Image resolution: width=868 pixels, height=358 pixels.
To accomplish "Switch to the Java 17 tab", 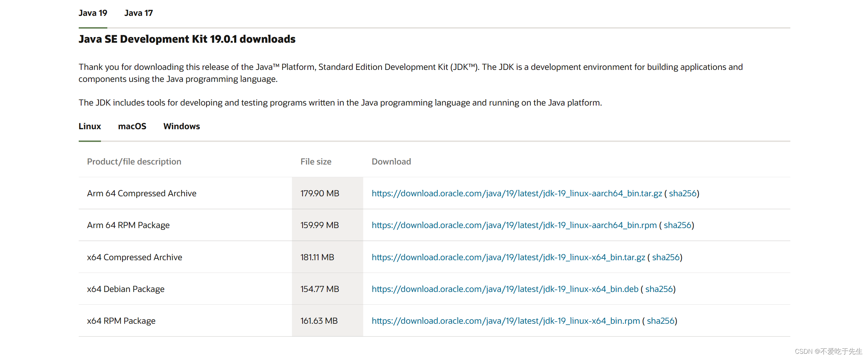I will click(138, 13).
